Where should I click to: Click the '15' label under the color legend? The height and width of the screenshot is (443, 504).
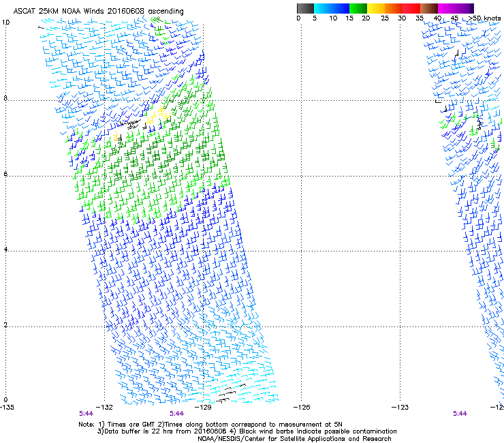tap(349, 18)
